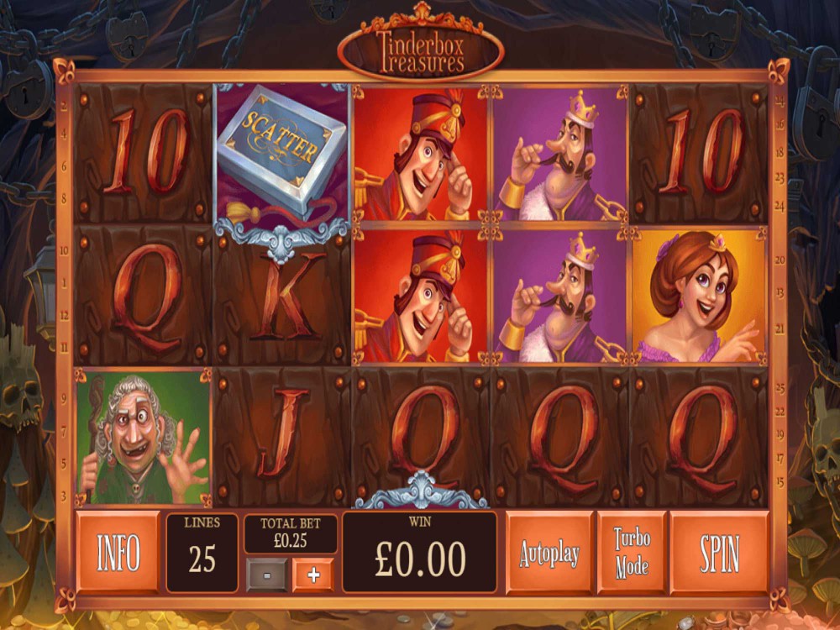Click the top soldier symbol in red
Viewport: 840px width, 630px height.
pyautogui.click(x=421, y=154)
